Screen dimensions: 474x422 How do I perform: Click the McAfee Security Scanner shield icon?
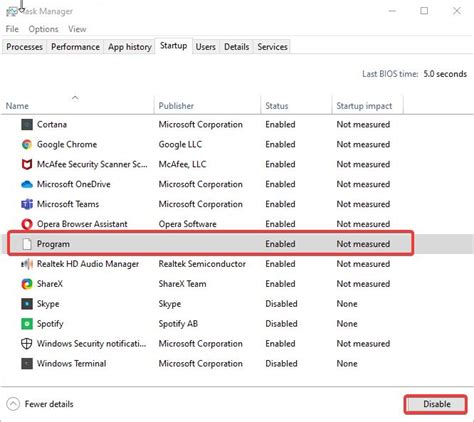tap(27, 164)
